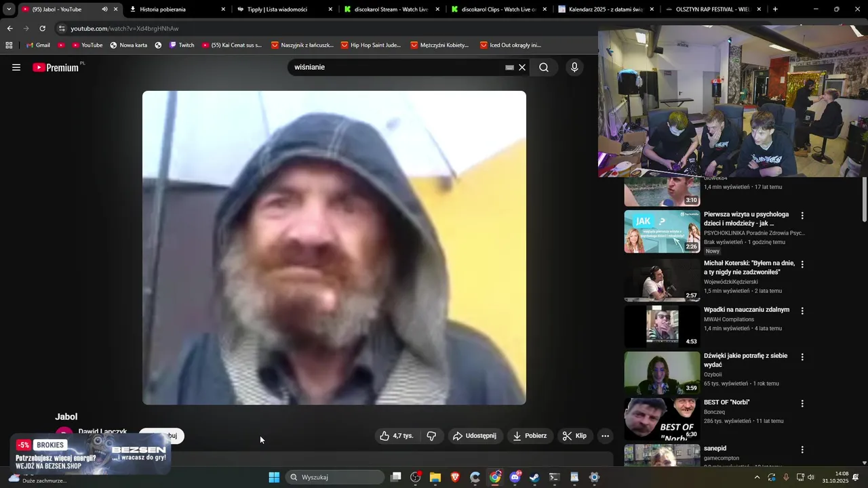This screenshot has width=868, height=488.
Task: Open Settings gear app from taskbar
Action: point(594,477)
